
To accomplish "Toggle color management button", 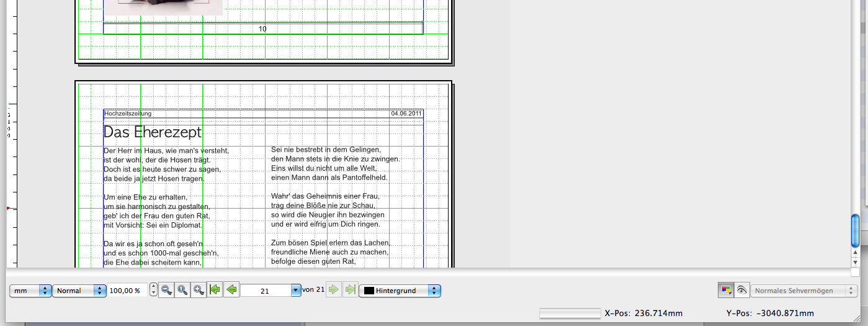I will pyautogui.click(x=725, y=291).
